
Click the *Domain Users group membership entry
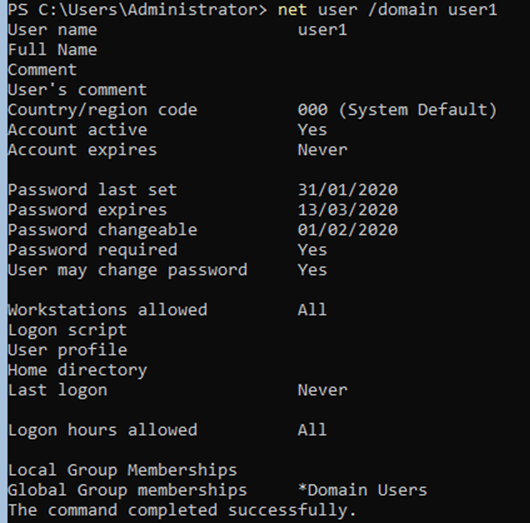[362, 490]
